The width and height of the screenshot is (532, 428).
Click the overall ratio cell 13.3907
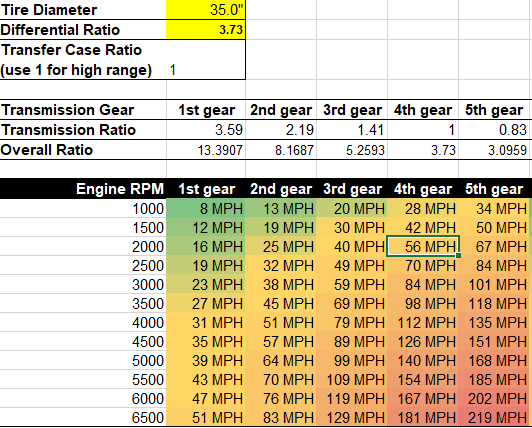click(x=206, y=150)
